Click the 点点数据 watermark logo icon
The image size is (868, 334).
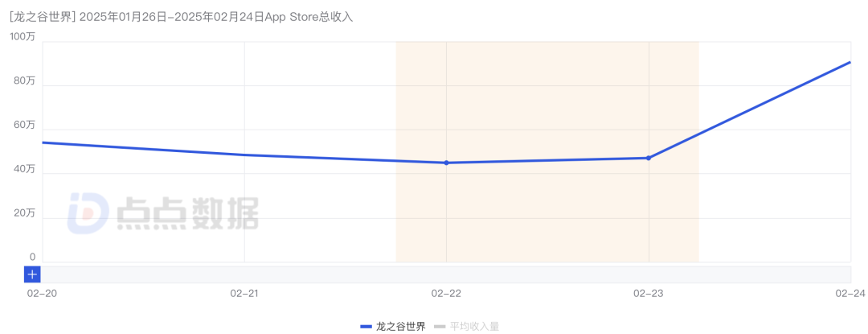(87, 214)
